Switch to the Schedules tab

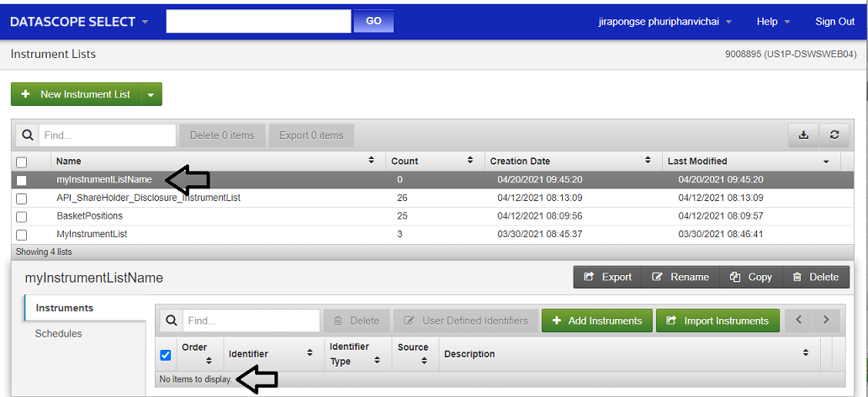[x=58, y=334]
